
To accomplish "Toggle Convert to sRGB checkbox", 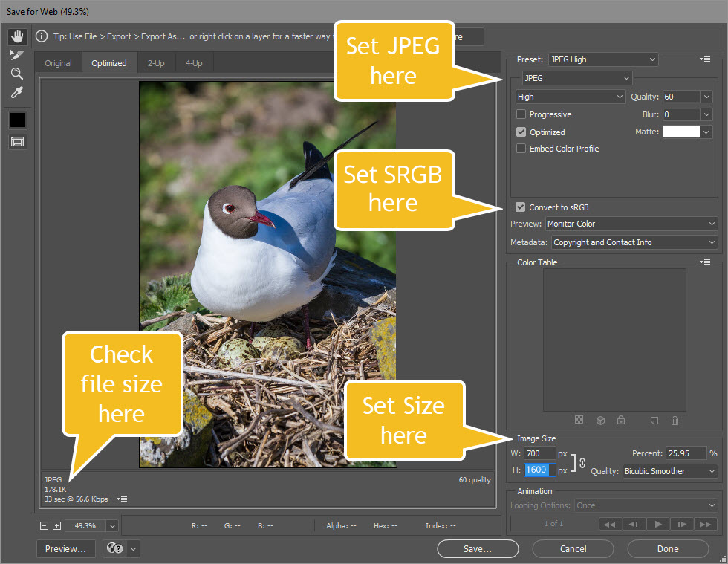I will (x=521, y=207).
